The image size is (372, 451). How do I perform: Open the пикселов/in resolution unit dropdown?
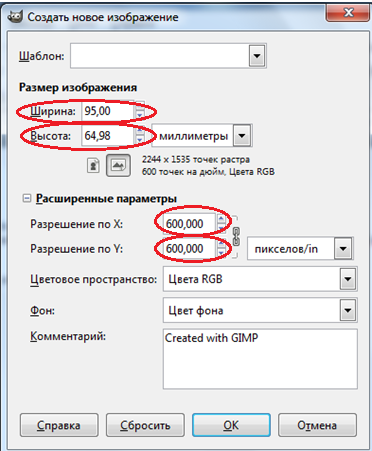click(x=343, y=249)
